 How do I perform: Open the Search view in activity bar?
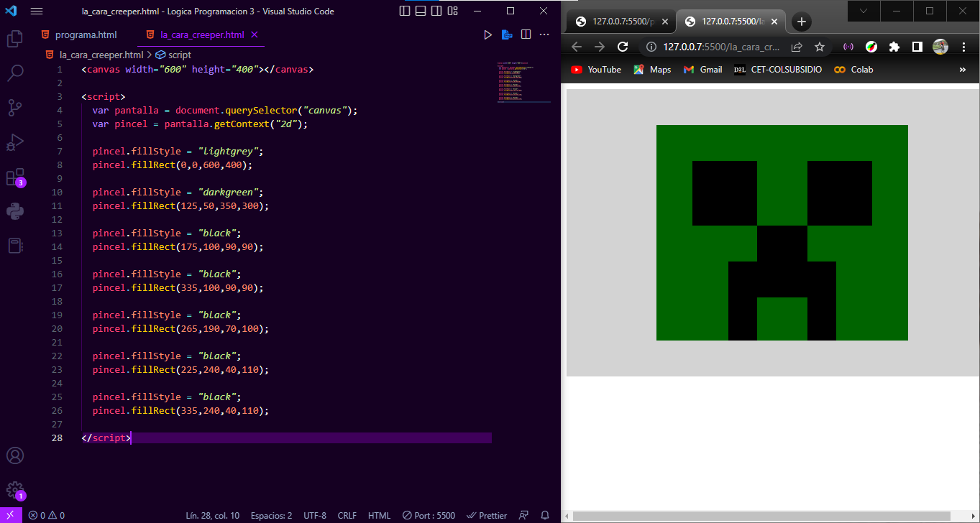click(x=15, y=73)
